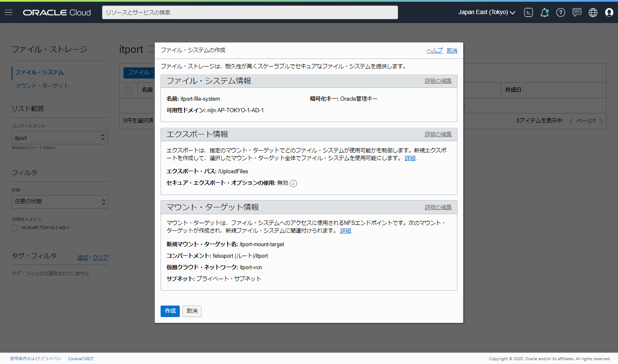The height and width of the screenshot is (364, 618).
Task: Open 詳細 link in the mount target description
Action: [x=346, y=230]
